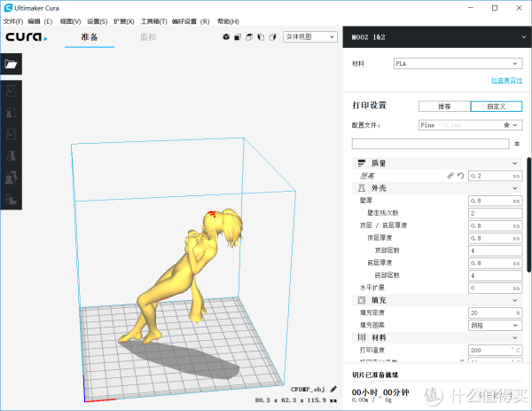Click the 顶部层数 value field

click(x=495, y=250)
